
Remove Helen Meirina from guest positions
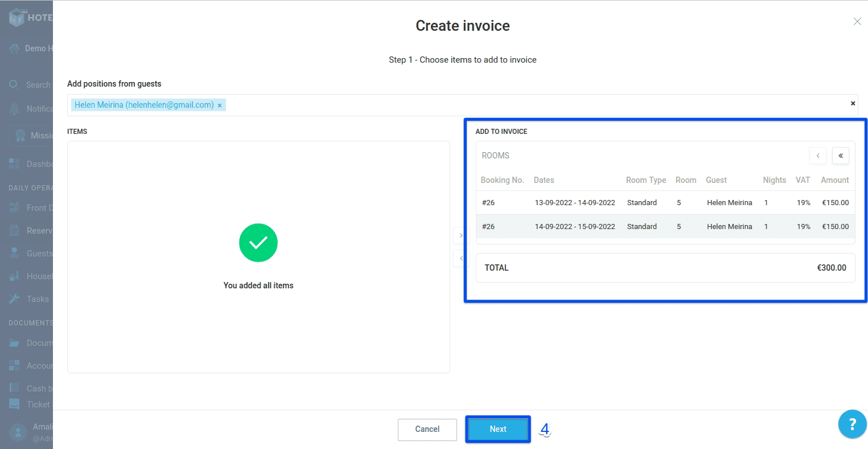220,105
